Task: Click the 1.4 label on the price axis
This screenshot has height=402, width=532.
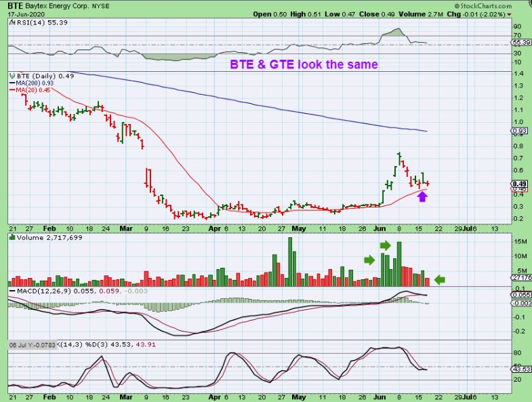Action: [518, 73]
